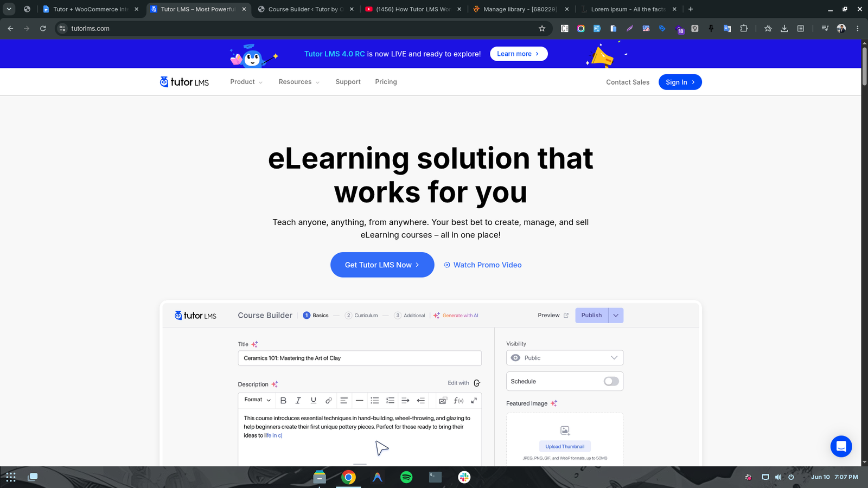Open the Support page
Screen dimensions: 868x488
(x=348, y=82)
